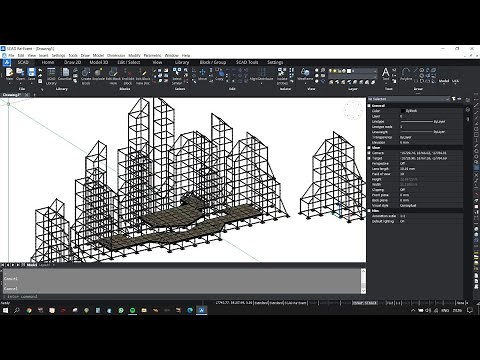The image size is (480, 360).
Task: Select the Polyline tool
Action: click(x=406, y=74)
